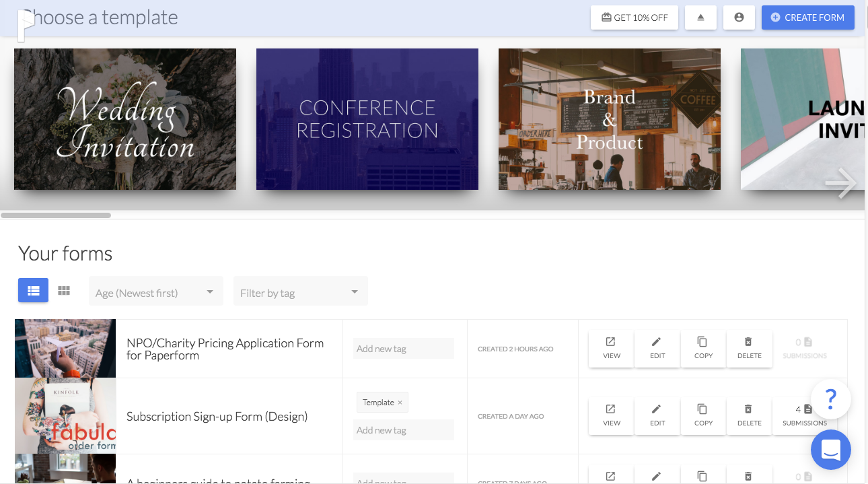Edit the potato farming guide form

pyautogui.click(x=657, y=475)
